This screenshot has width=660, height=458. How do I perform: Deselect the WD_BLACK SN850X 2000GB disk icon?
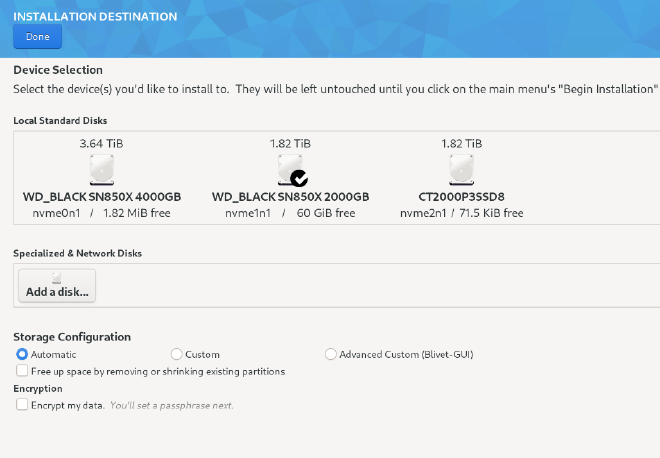290,170
